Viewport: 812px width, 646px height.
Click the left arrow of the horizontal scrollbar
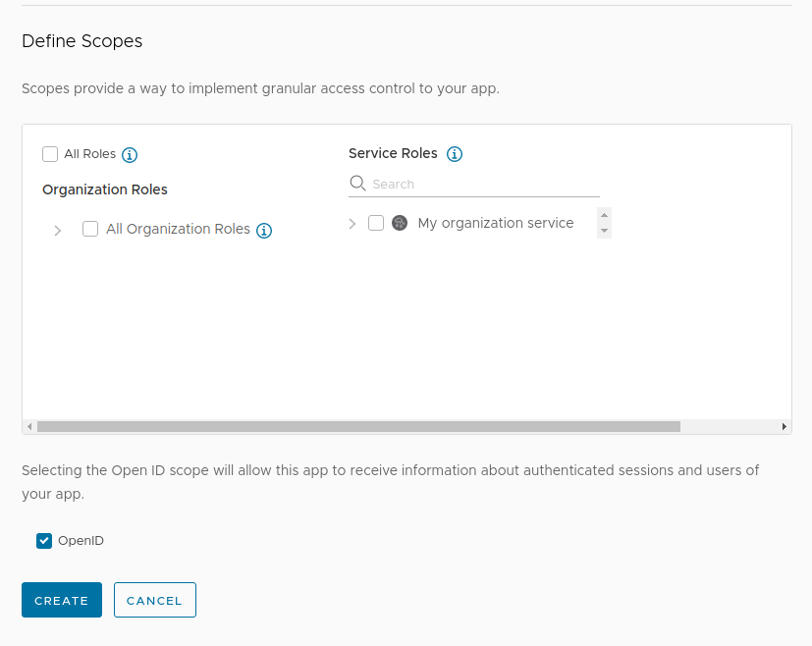pos(29,426)
